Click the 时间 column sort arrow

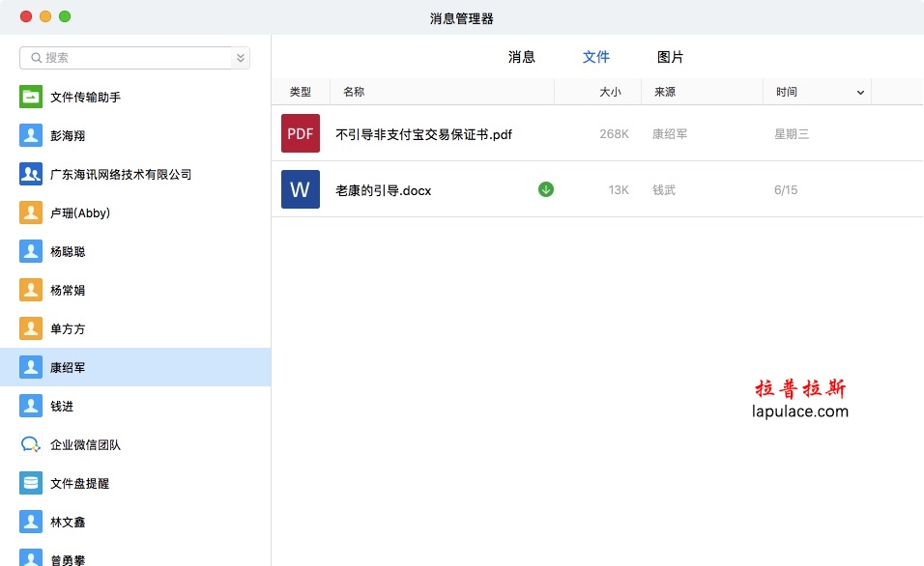click(x=860, y=93)
